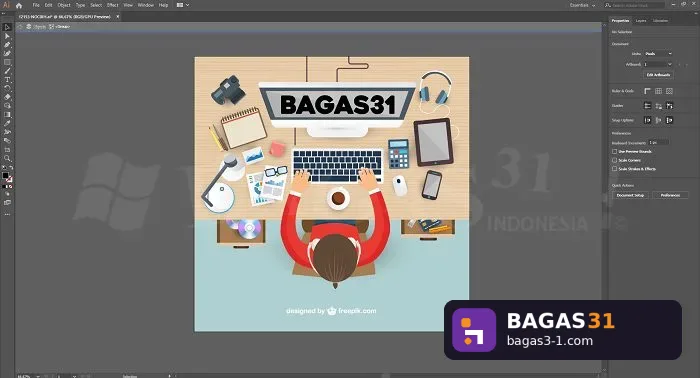The image size is (700, 378).
Task: Change screen mode in toolbar
Action: (7, 203)
